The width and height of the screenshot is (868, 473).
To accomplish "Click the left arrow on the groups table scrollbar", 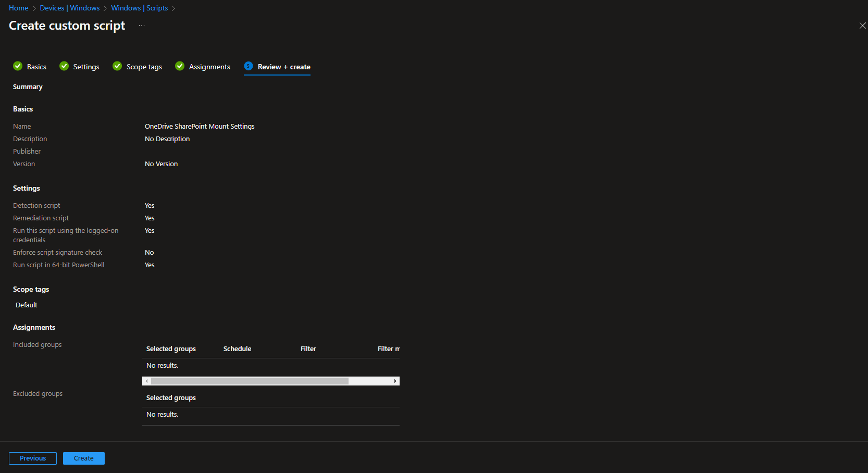I will tap(146, 381).
